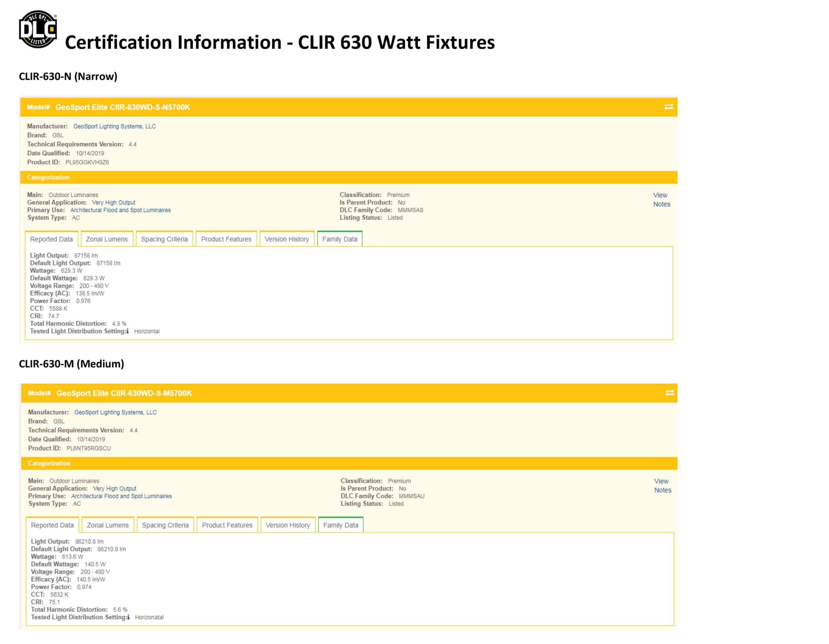Select Version History tab for Medium fixture
The height and width of the screenshot is (644, 829).
[288, 525]
